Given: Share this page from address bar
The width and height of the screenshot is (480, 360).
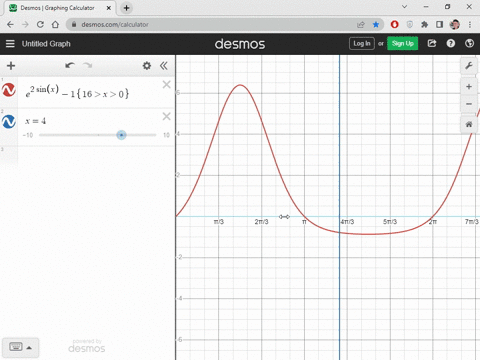Looking at the screenshot, I should point(361,24).
